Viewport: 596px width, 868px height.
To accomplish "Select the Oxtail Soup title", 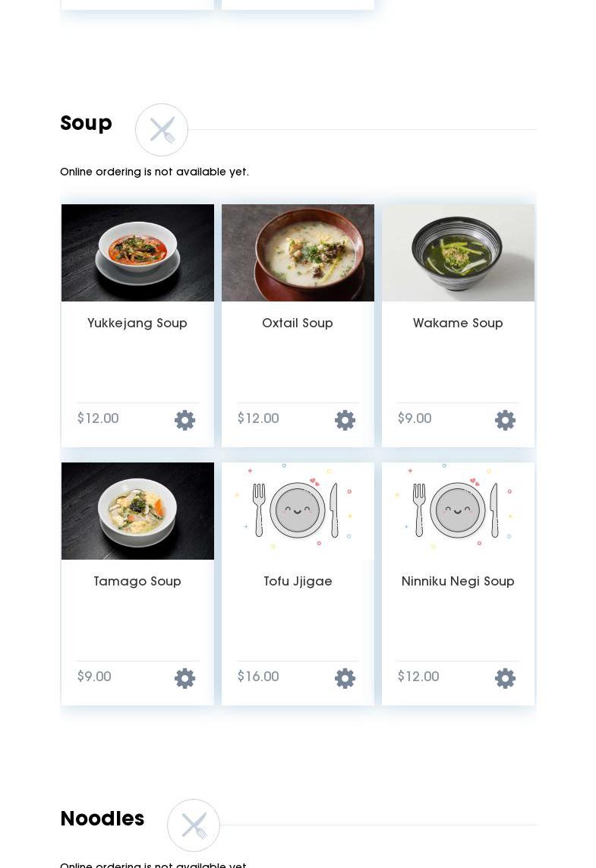I will pos(298,324).
